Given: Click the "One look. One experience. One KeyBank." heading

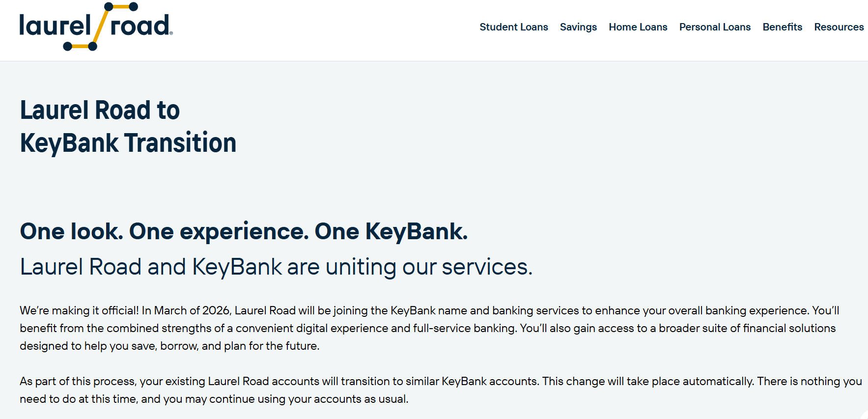Looking at the screenshot, I should pyautogui.click(x=244, y=231).
